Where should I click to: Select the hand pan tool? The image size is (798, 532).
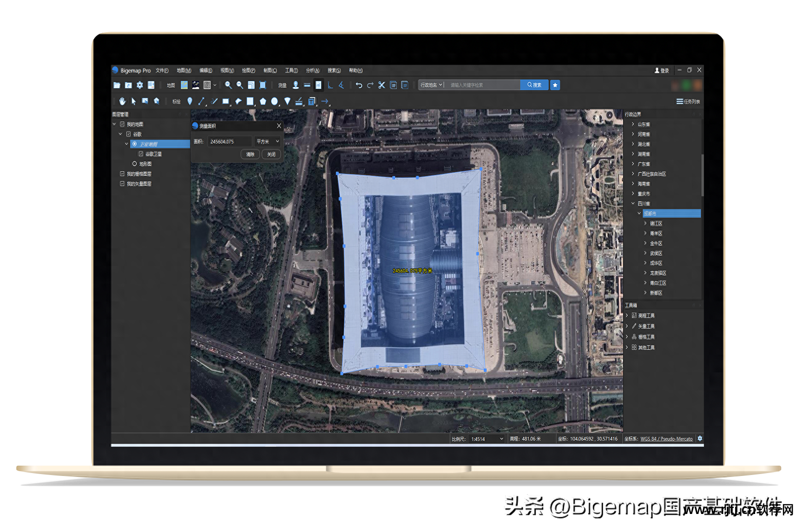122,101
